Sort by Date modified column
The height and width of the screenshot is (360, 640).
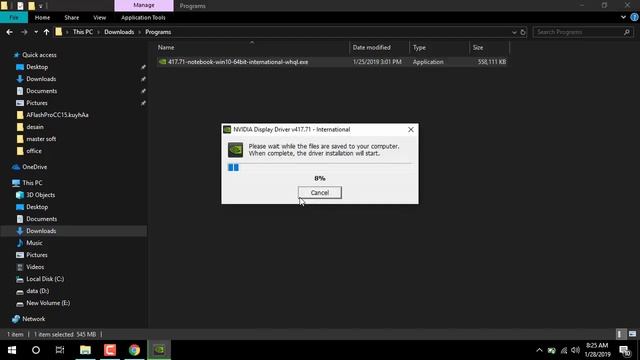tap(379, 47)
